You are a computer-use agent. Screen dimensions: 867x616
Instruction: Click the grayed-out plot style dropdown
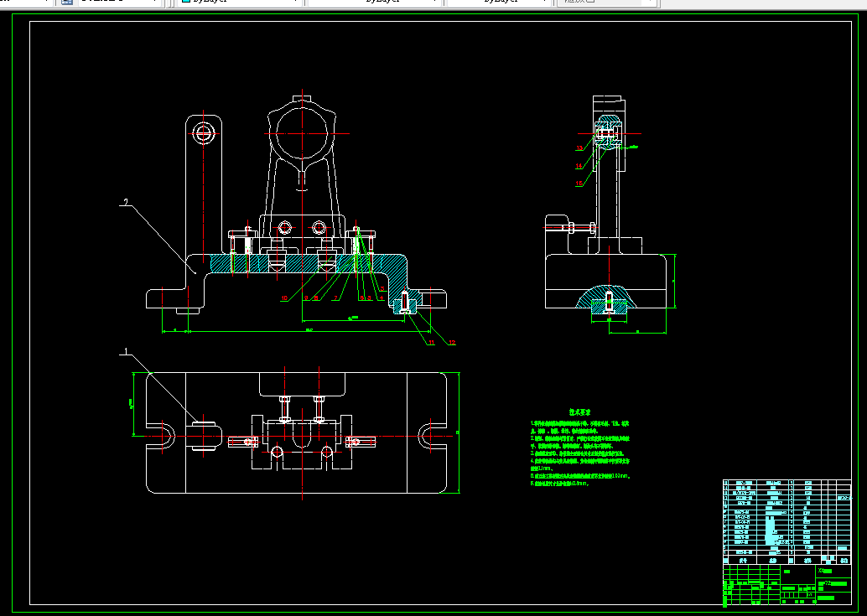point(608,3)
